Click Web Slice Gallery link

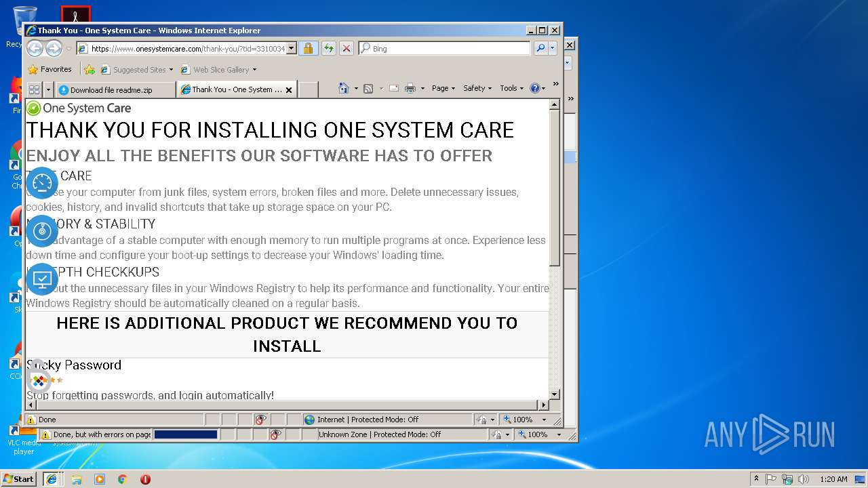coord(221,70)
